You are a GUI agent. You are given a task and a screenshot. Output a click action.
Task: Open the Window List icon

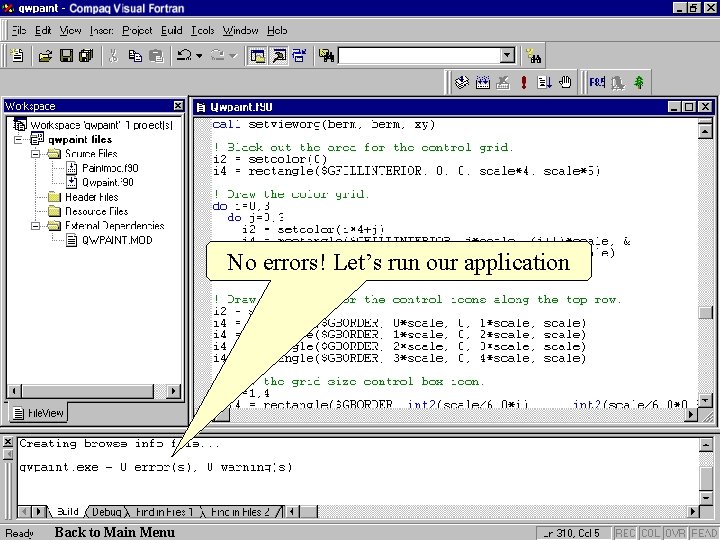[299, 56]
